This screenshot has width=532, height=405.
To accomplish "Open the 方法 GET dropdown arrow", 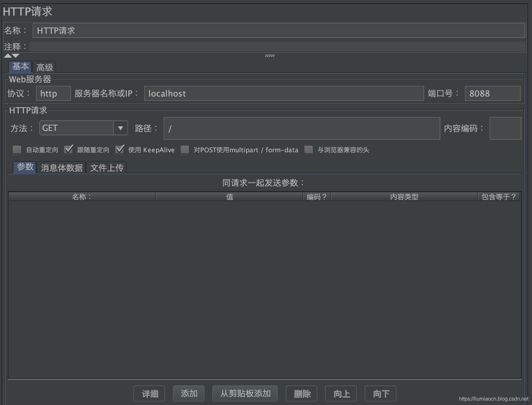I will click(x=121, y=128).
